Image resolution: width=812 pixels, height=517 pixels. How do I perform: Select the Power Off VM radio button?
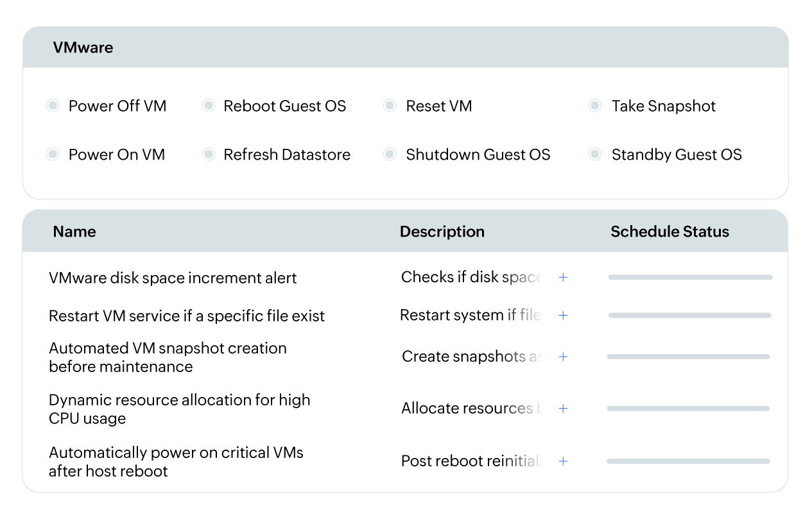click(x=53, y=106)
